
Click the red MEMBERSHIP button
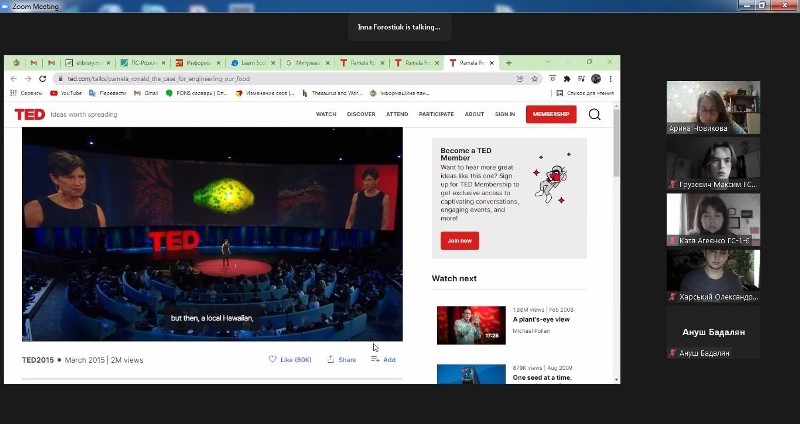tap(551, 114)
